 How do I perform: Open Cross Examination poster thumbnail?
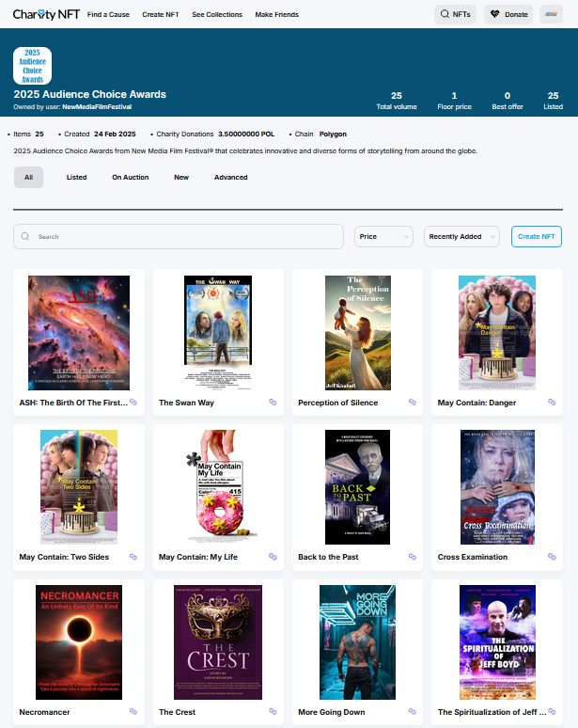(497, 487)
